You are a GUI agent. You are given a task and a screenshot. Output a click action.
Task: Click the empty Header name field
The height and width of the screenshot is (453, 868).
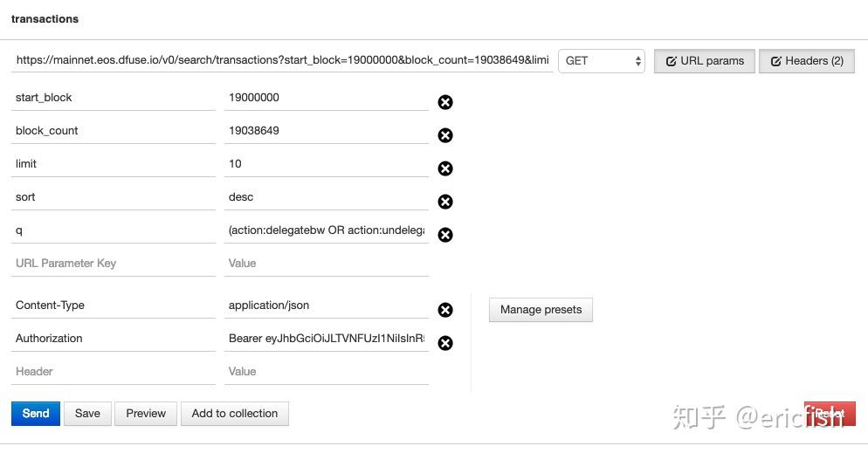(x=114, y=372)
